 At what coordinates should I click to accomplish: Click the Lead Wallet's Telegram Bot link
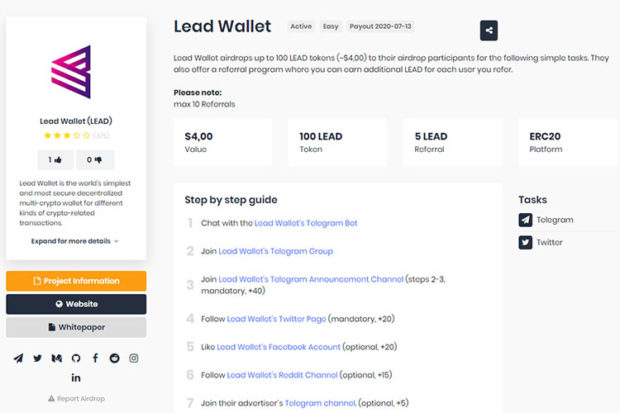pos(305,223)
